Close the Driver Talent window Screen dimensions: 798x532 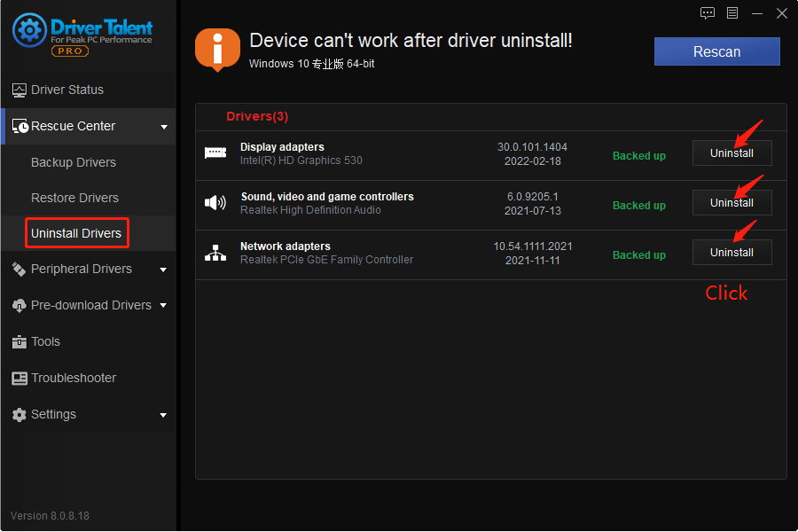[x=782, y=13]
